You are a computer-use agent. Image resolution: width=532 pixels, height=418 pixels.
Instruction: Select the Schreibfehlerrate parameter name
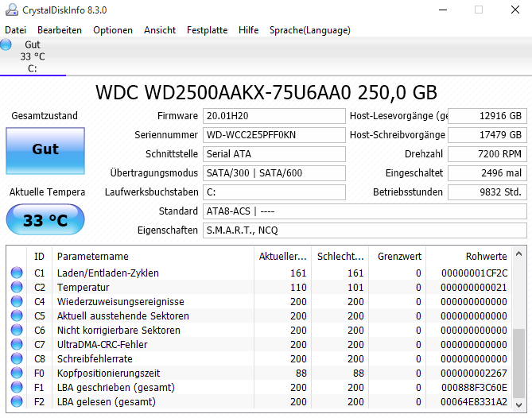pos(95,358)
